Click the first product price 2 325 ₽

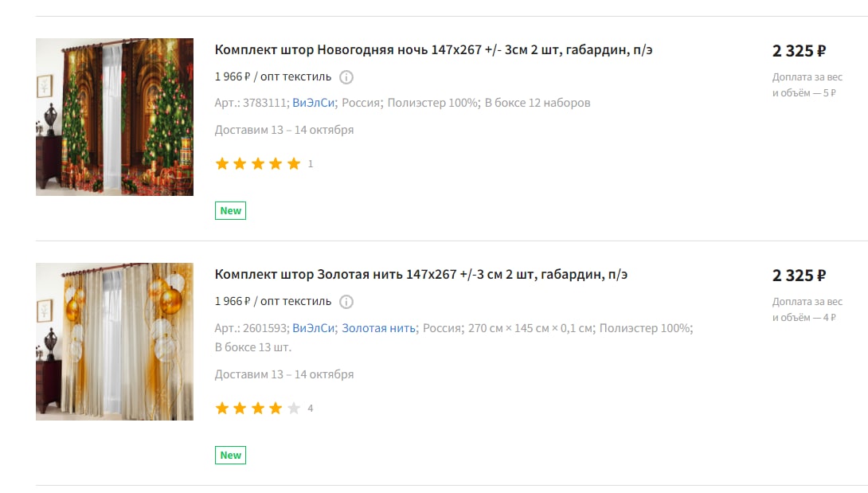coord(799,51)
